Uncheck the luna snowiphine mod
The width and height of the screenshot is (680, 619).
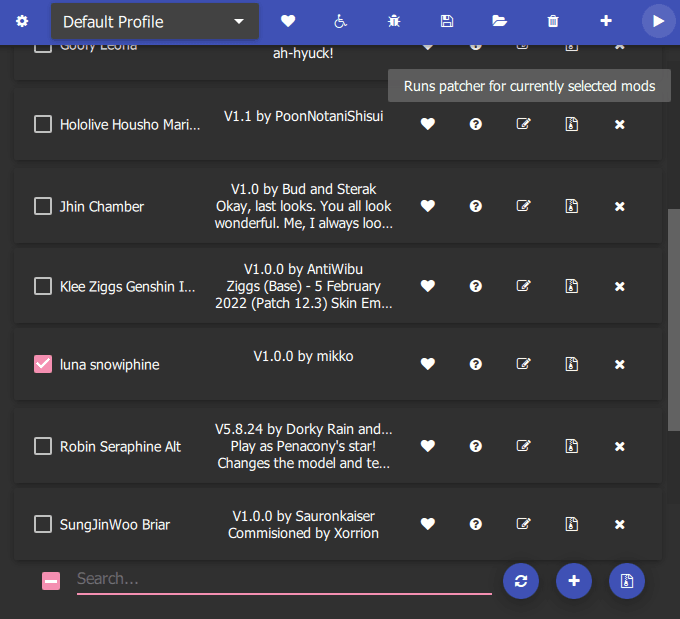[x=43, y=364]
